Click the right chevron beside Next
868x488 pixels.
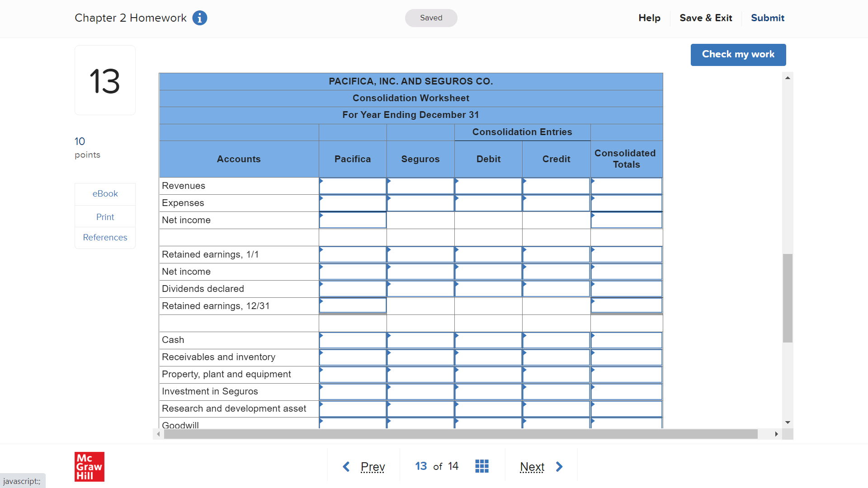[560, 466]
